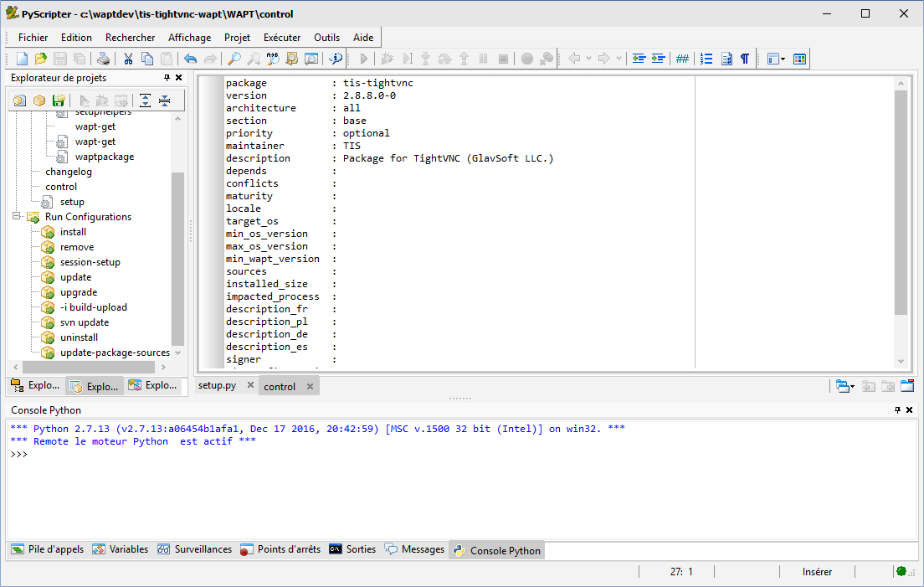924x587 pixels.
Task: Select -i build-upload run configuration
Action: click(94, 307)
